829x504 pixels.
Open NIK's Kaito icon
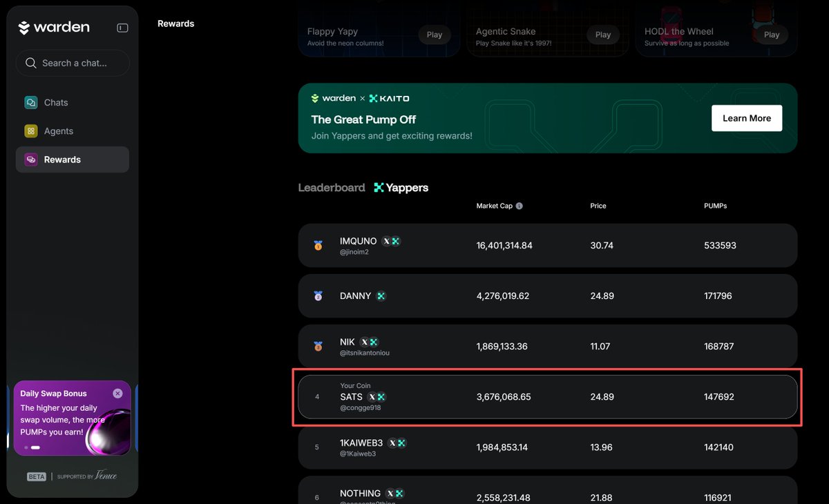coord(374,342)
